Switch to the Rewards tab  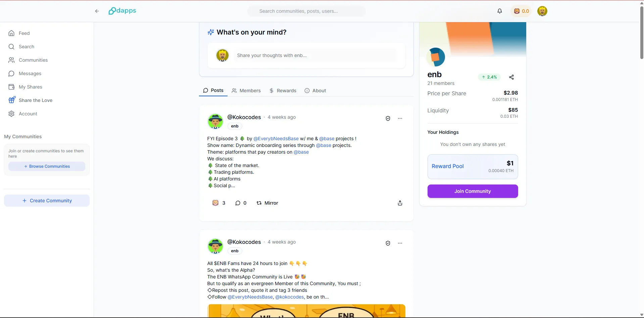coord(283,91)
